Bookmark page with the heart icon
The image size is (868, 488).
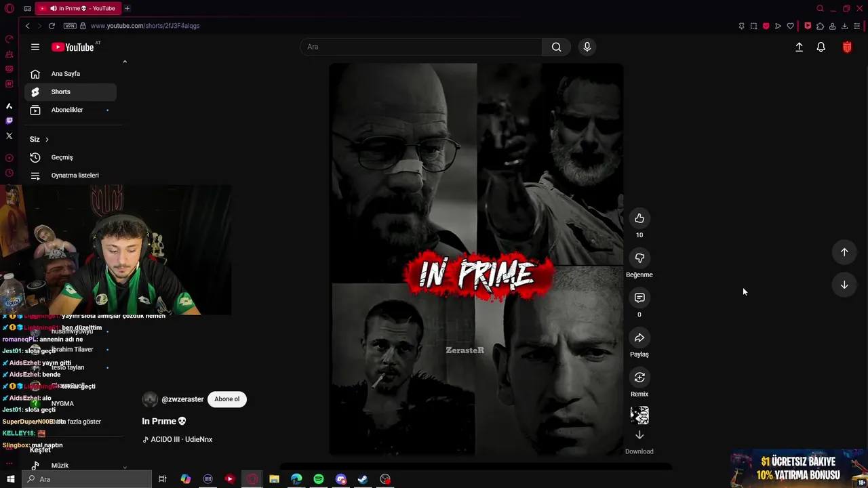click(790, 26)
